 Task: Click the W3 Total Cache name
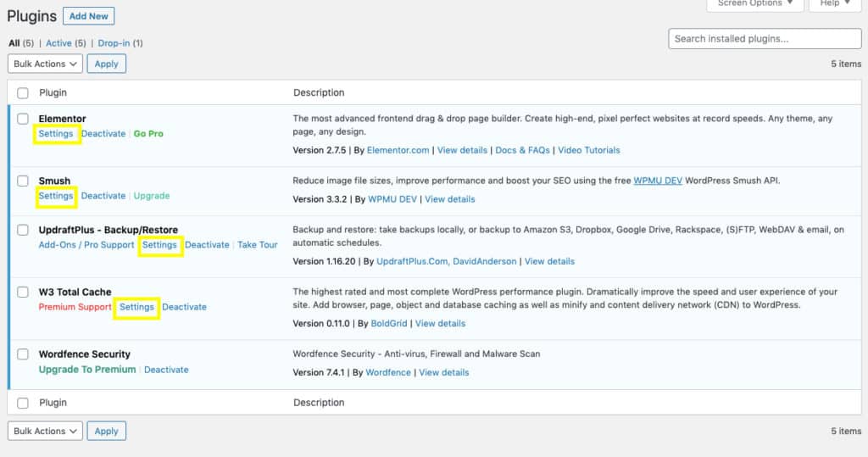click(x=75, y=292)
